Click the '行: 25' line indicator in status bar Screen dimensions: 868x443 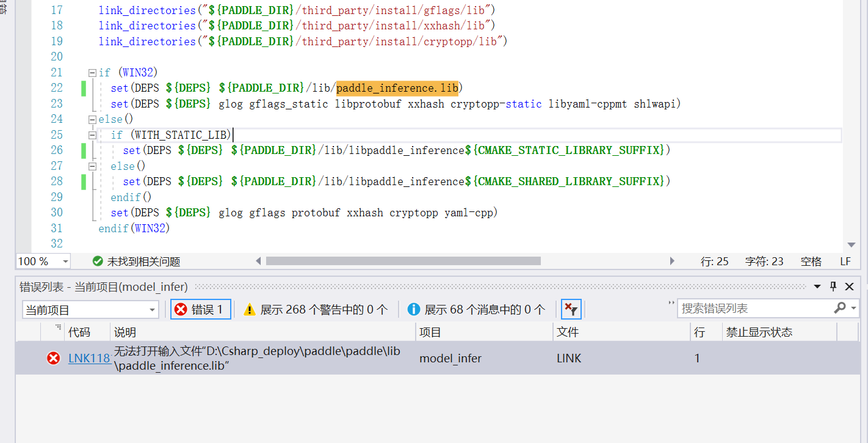click(715, 261)
